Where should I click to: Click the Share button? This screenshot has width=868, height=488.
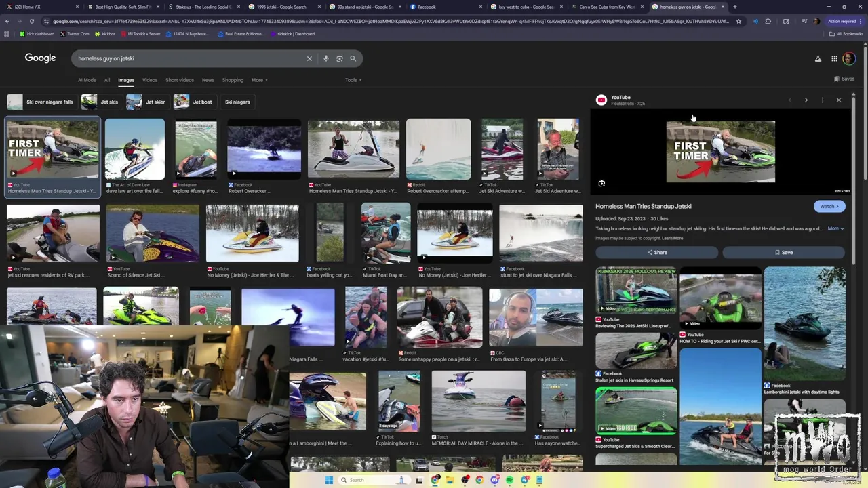tap(656, 252)
